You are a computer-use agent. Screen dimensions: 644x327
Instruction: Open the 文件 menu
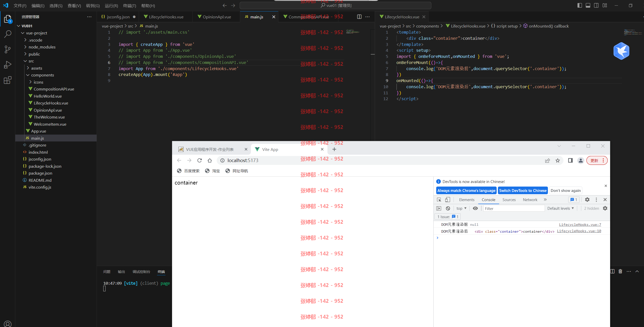[x=20, y=6]
